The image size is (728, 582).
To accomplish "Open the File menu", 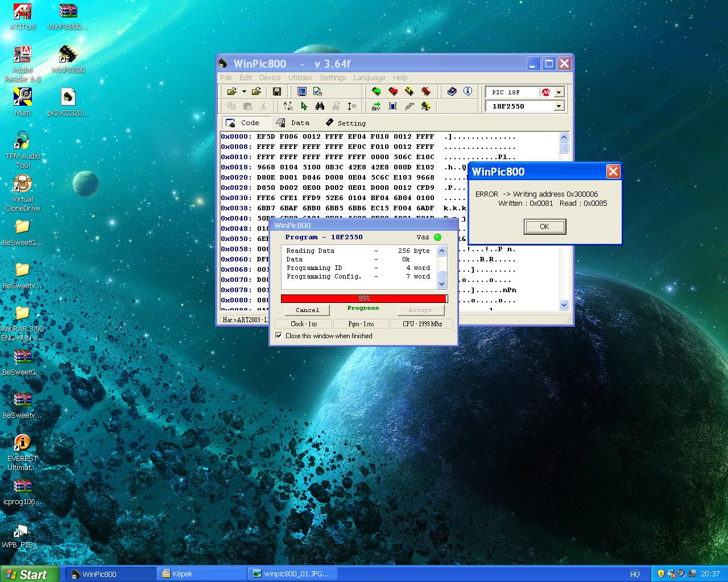I will [226, 78].
